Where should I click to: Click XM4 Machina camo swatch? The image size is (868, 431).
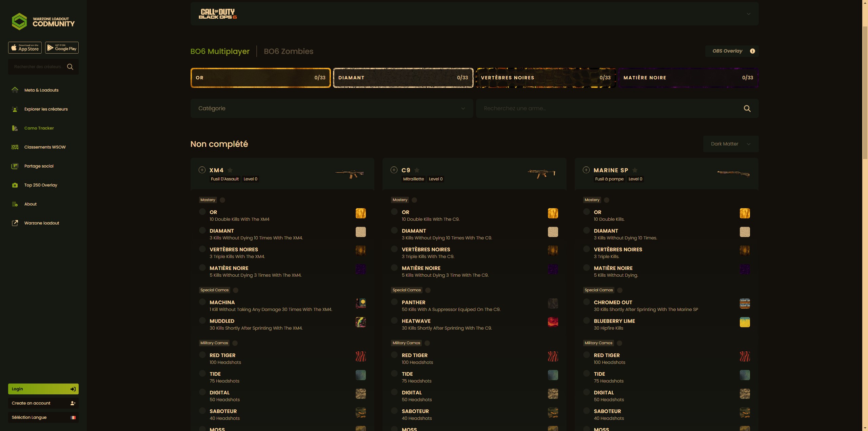(360, 303)
